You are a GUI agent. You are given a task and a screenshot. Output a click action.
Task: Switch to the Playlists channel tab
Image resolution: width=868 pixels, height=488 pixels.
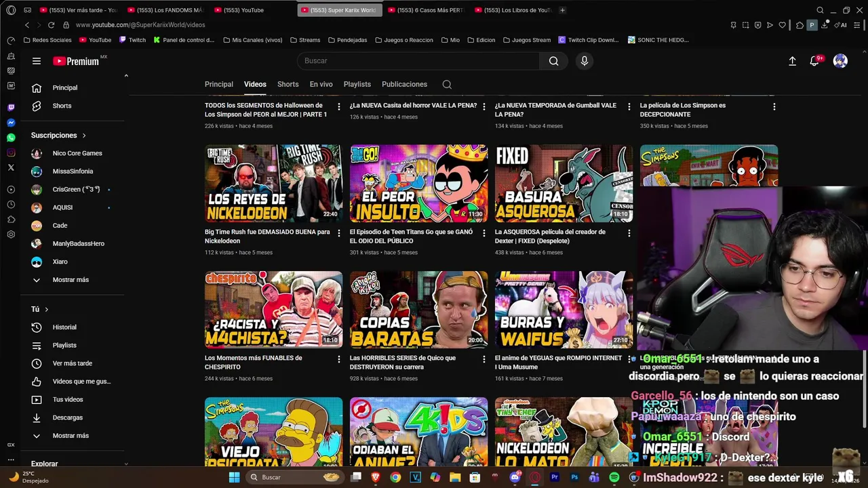click(357, 85)
